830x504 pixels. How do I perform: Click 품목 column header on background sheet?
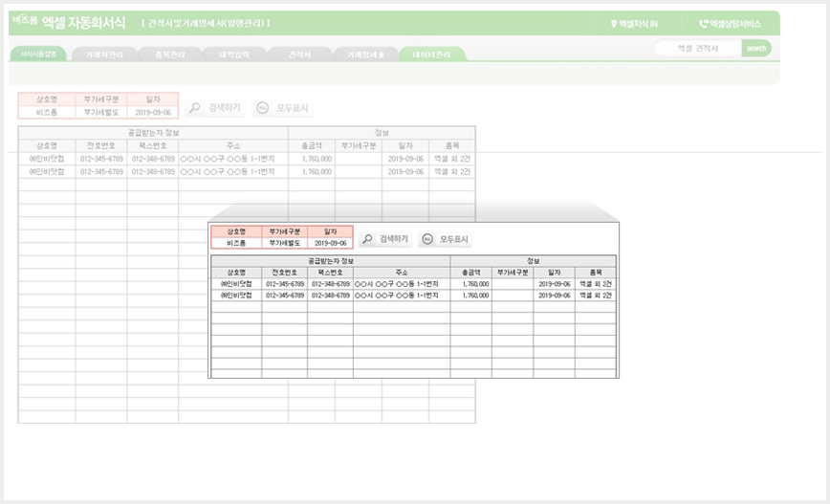click(x=452, y=145)
